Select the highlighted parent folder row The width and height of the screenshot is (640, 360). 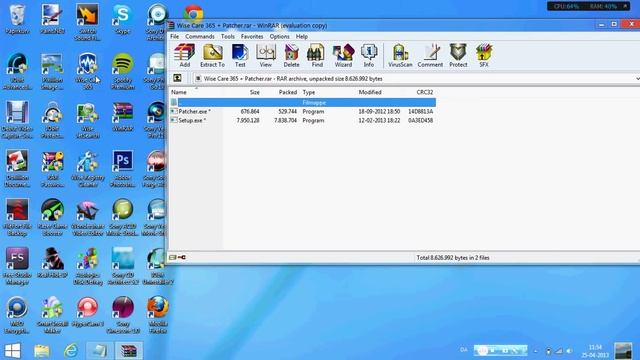[x=302, y=102]
